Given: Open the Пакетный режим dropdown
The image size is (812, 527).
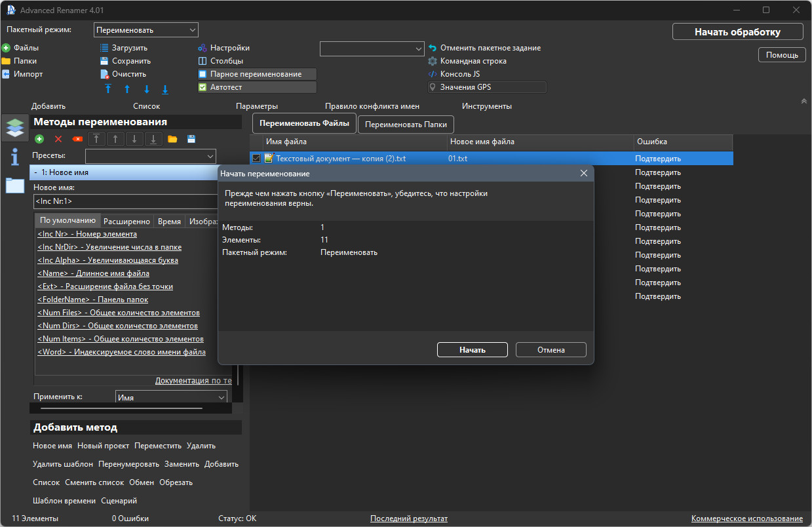Looking at the screenshot, I should coord(146,30).
